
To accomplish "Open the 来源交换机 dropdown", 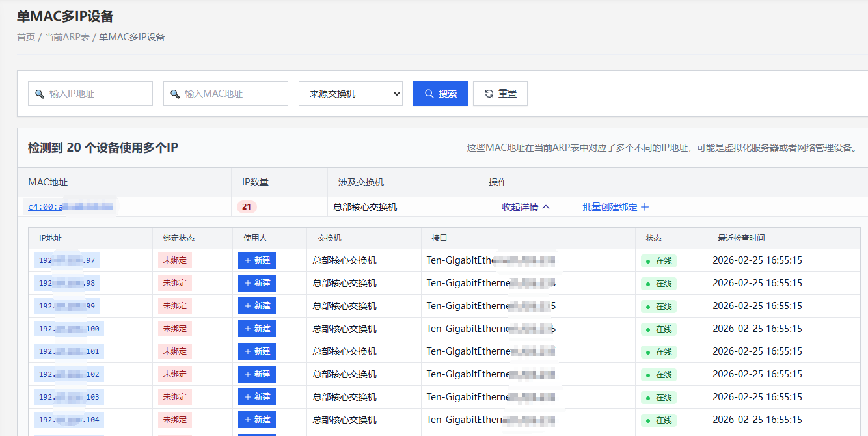I will pyautogui.click(x=351, y=93).
